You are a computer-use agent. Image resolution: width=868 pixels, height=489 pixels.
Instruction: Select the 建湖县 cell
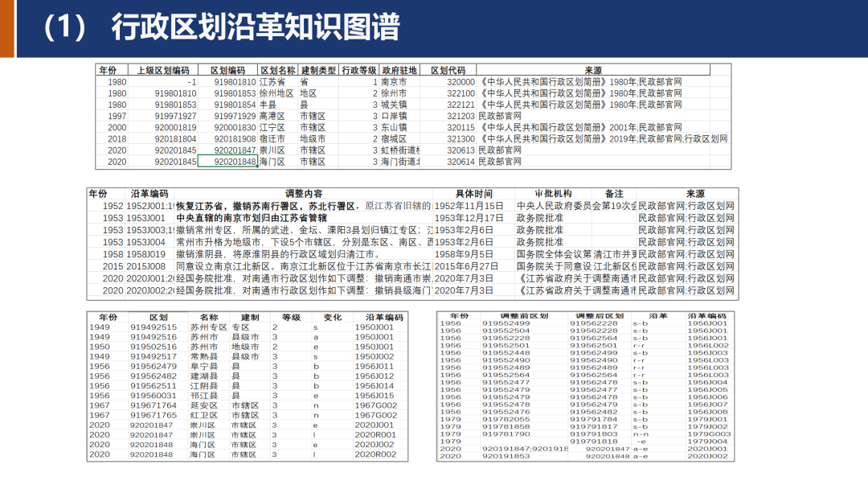[204, 376]
